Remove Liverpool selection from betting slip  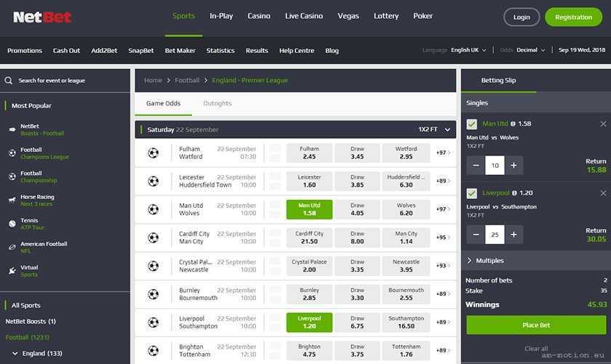point(603,193)
